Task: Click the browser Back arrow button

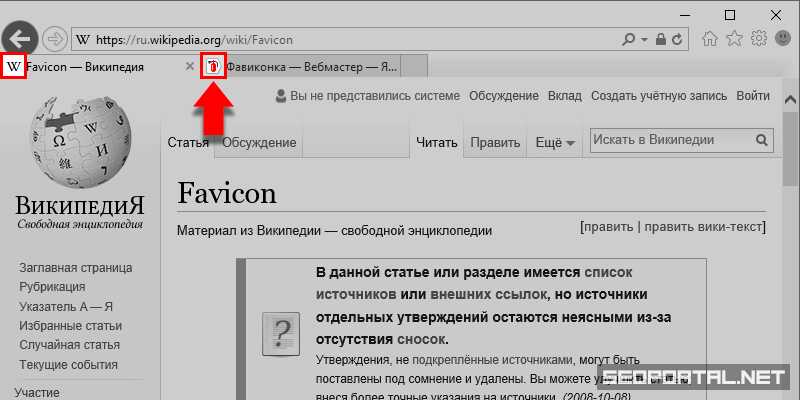Action: click(x=21, y=40)
